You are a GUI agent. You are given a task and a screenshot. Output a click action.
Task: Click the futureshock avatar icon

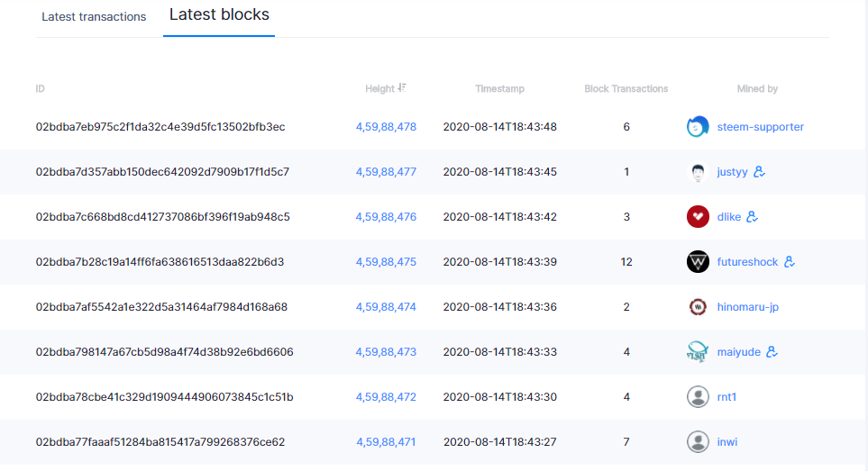point(698,262)
